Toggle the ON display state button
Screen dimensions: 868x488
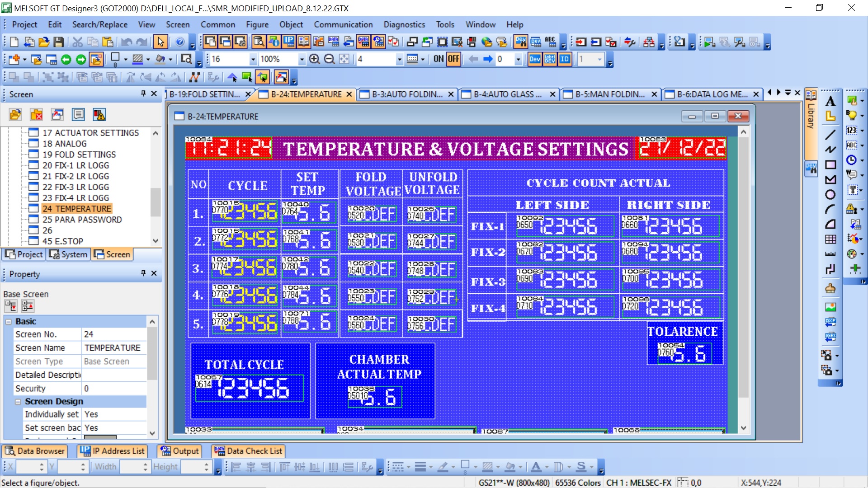[438, 59]
